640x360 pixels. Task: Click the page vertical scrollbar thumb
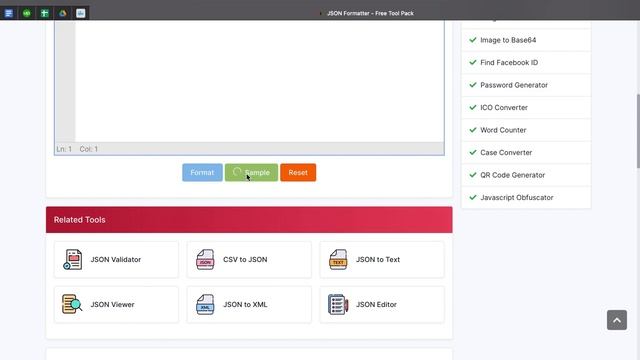638,131
